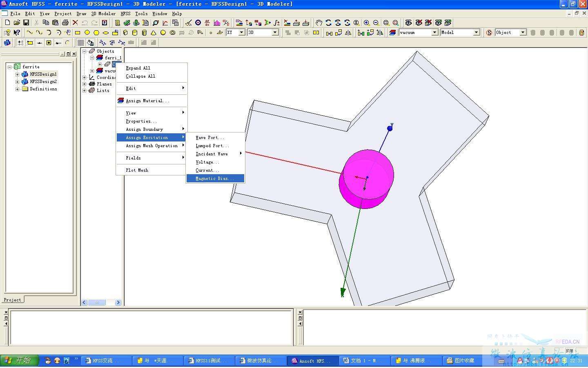588x368 pixels.
Task: Select the Draw Torus tool
Action: click(x=172, y=32)
